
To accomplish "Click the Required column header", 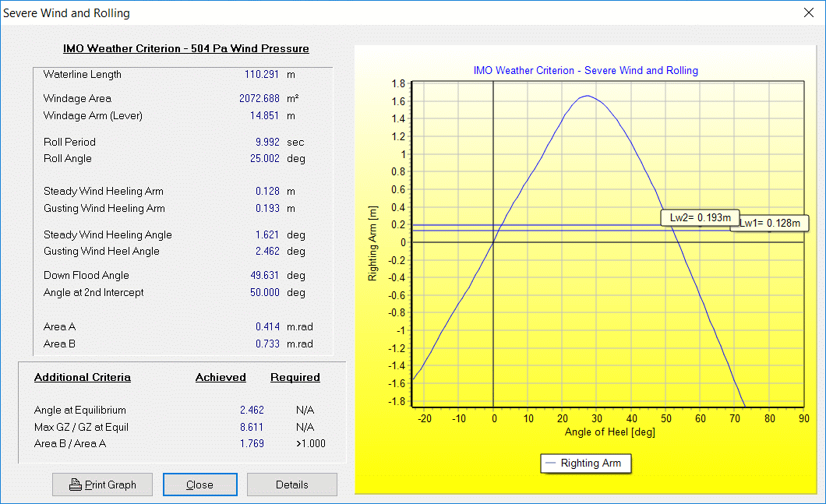I will click(295, 378).
